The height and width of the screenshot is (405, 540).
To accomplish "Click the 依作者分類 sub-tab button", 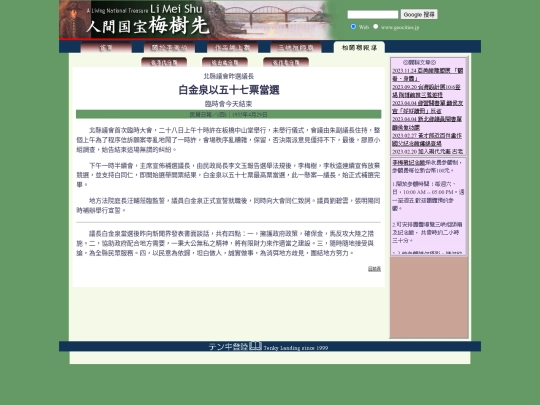I will (286, 62).
